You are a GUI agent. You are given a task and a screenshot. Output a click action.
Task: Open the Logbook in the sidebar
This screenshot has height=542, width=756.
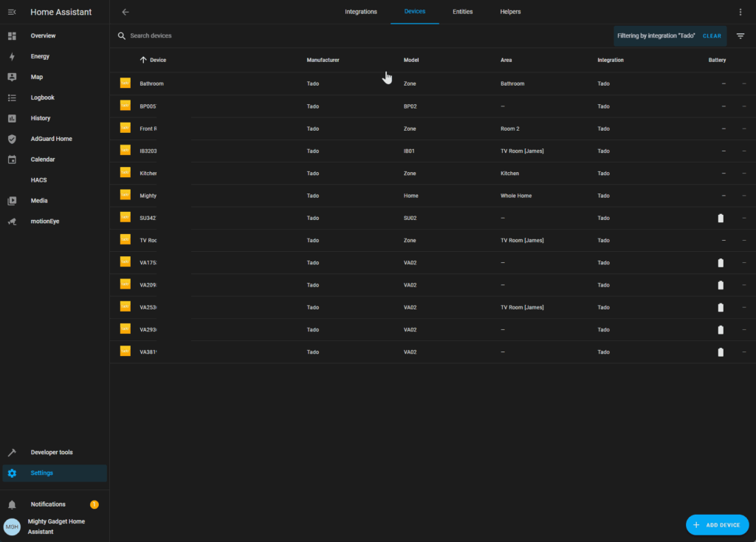tap(42, 97)
